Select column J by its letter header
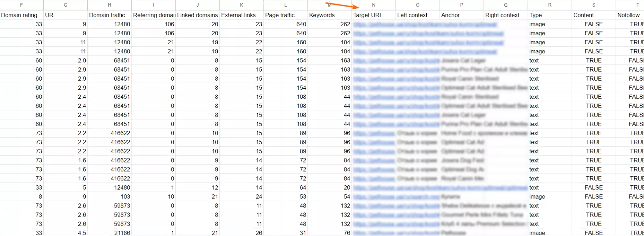This screenshot has width=644, height=236. pos(198,5)
